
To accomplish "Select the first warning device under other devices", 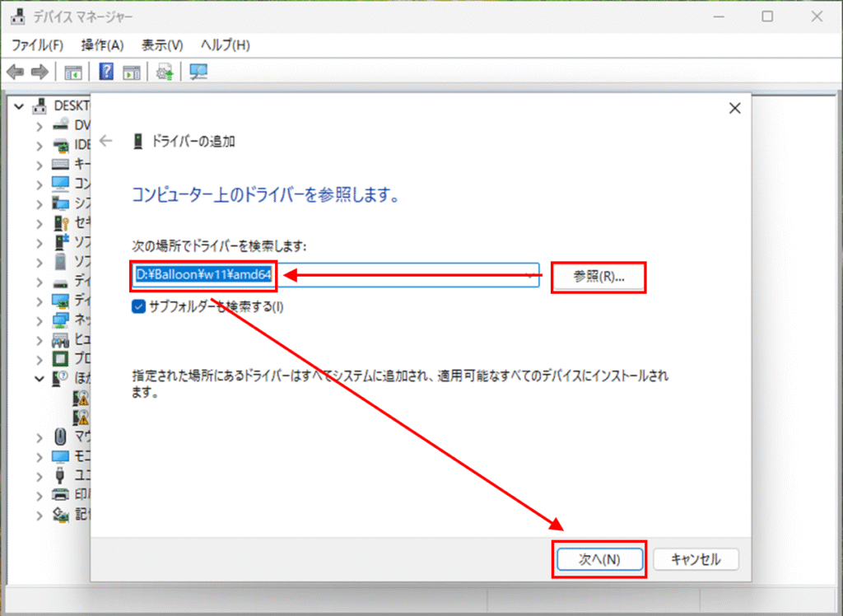I will click(x=81, y=398).
